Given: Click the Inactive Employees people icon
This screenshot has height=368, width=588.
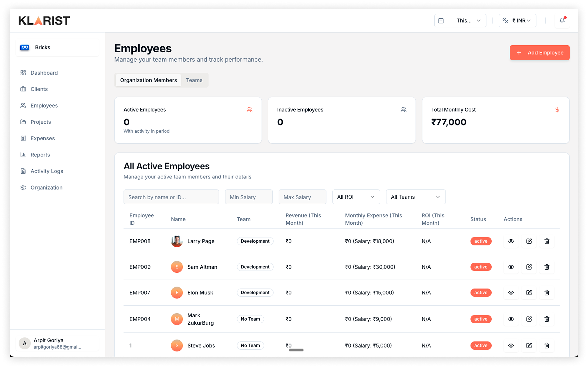Looking at the screenshot, I should (x=403, y=110).
